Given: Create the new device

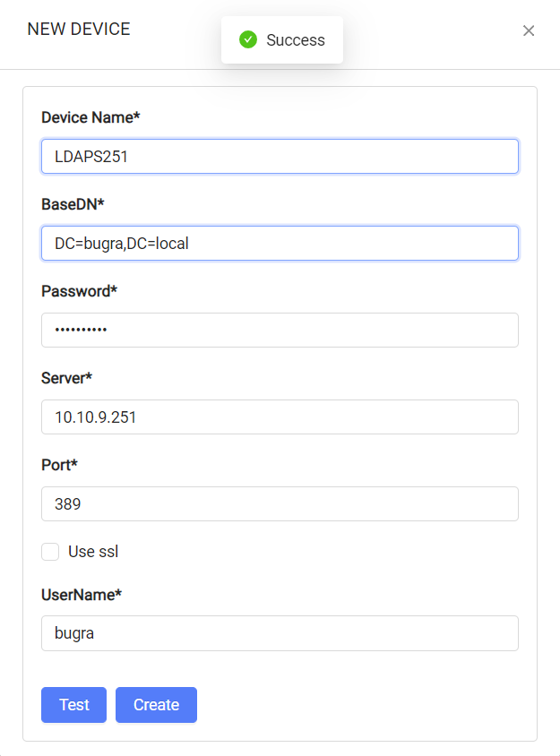Looking at the screenshot, I should 156,705.
